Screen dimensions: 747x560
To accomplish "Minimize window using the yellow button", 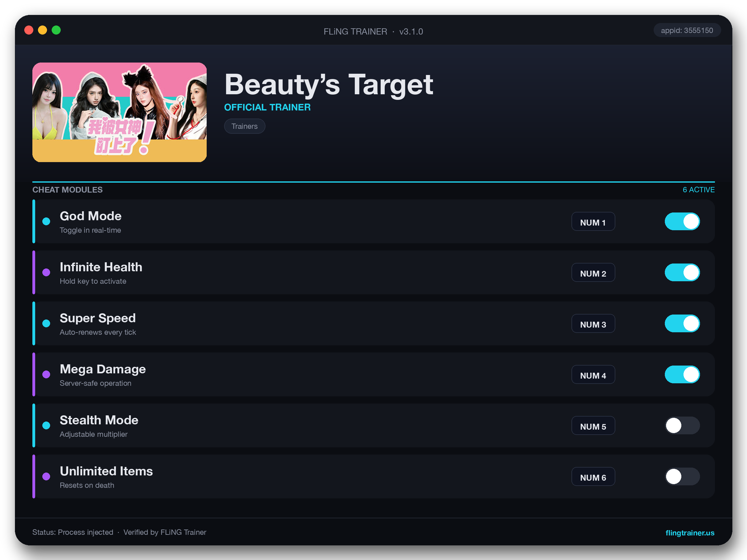I will coord(43,30).
